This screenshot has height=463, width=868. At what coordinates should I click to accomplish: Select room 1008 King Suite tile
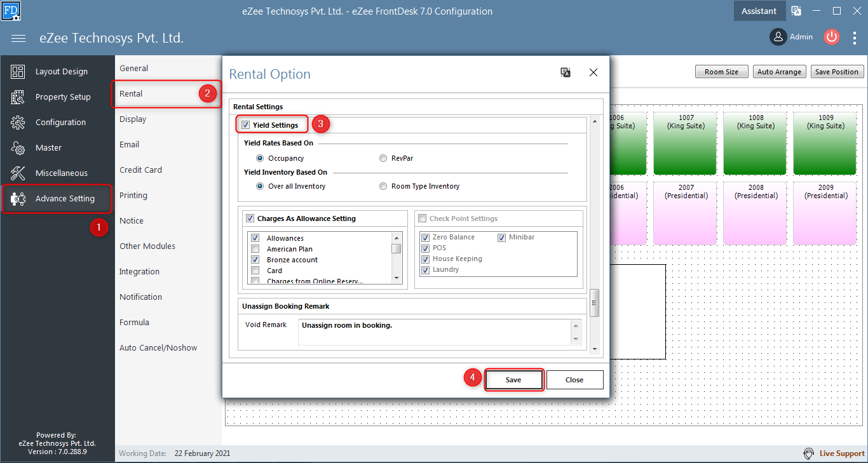coord(756,143)
